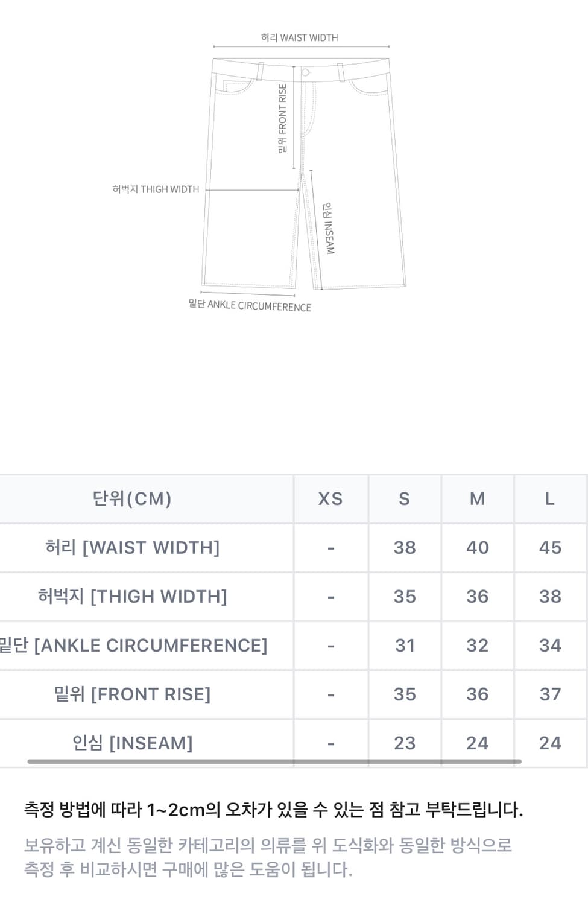Click the 밑위 [FRONT RISE] row label

[132, 694]
